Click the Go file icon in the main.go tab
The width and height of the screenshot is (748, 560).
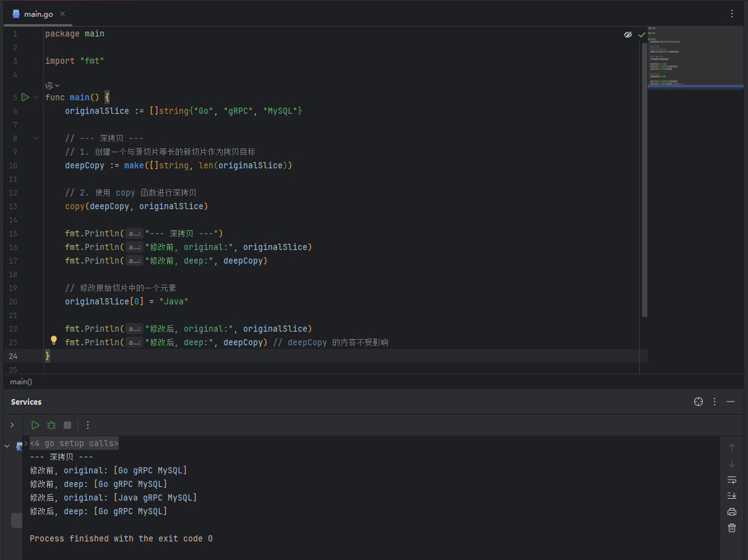(x=16, y=14)
